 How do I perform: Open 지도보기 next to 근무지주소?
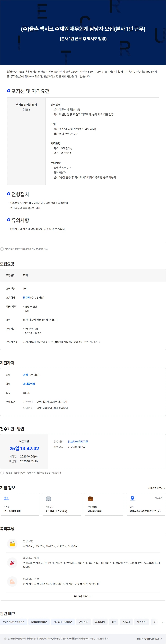tap(94, 342)
